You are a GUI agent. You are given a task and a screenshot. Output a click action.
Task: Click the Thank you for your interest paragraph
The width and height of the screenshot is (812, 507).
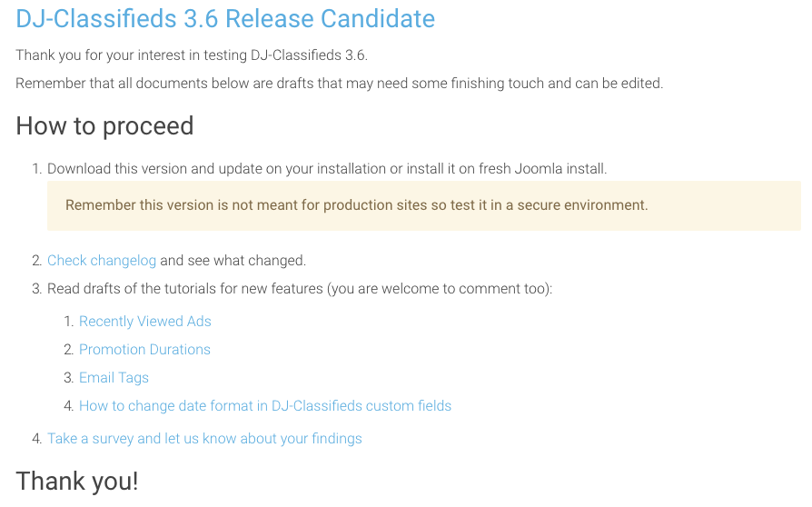point(192,55)
